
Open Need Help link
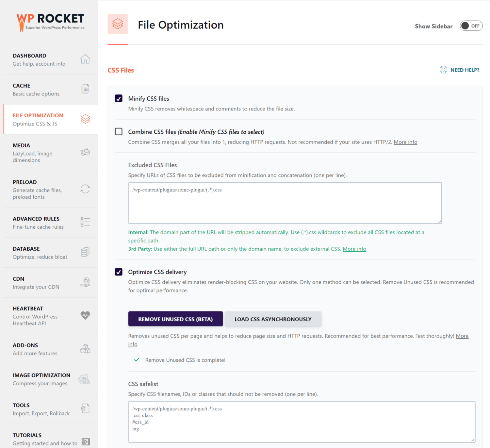(x=460, y=70)
